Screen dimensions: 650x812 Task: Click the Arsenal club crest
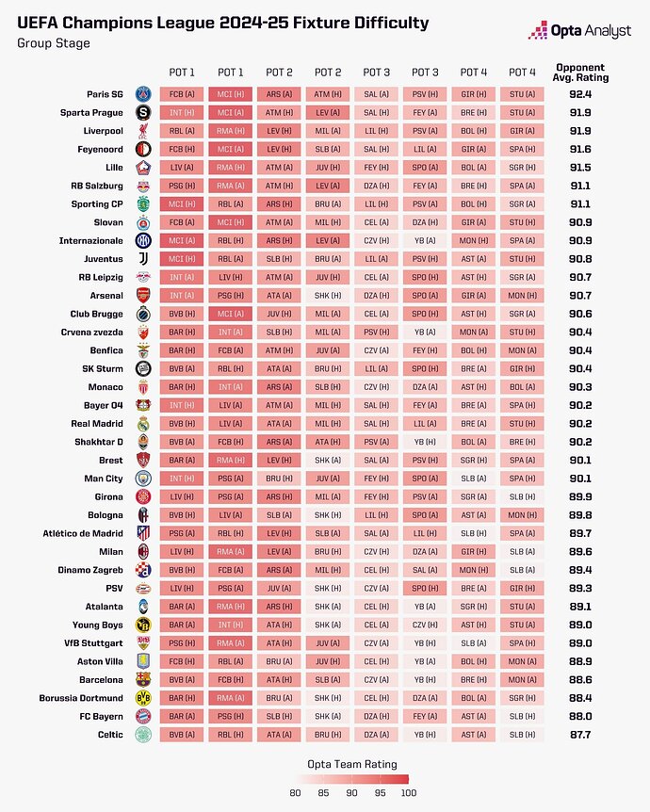142,296
